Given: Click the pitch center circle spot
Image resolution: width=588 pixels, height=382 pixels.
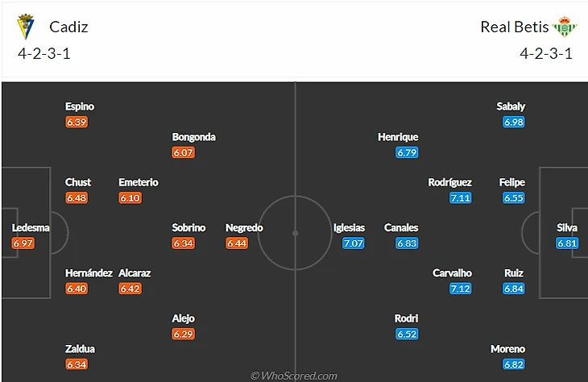Looking at the screenshot, I should point(295,233).
